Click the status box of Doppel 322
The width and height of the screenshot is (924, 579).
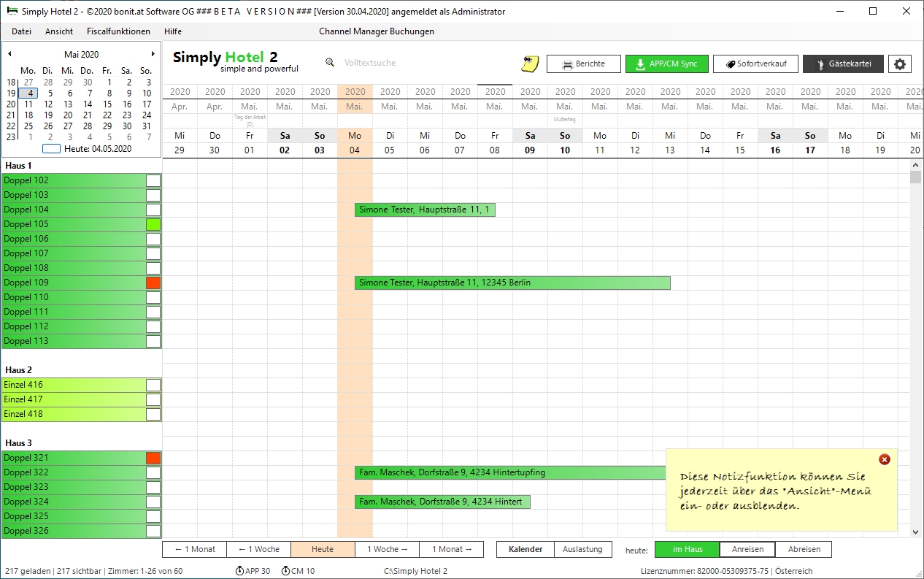click(x=153, y=472)
